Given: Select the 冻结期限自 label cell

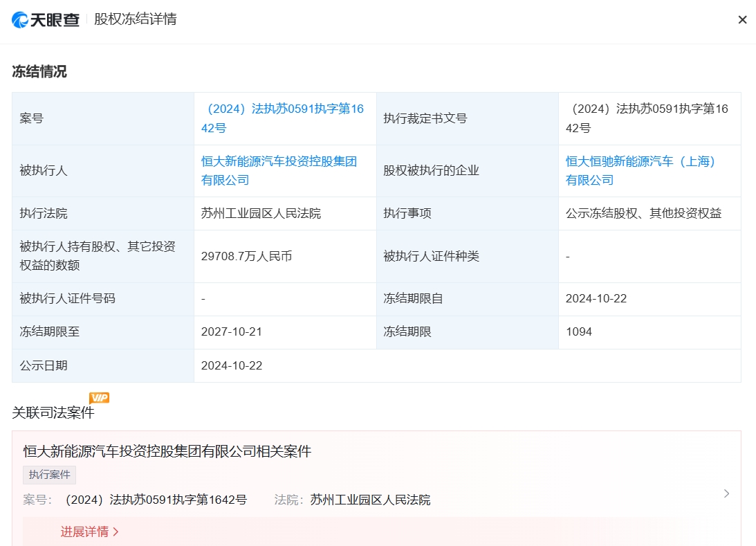Looking at the screenshot, I should pyautogui.click(x=467, y=298).
